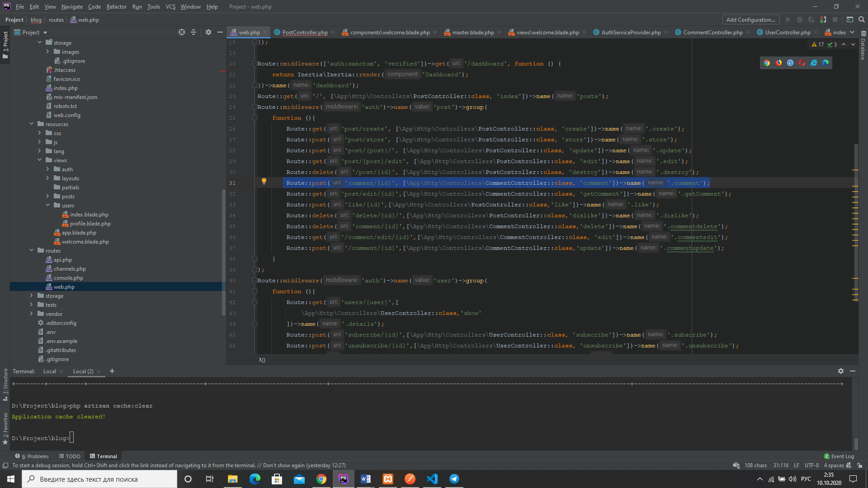Viewport: 868px width, 488px height.
Task: Click UTF-8 encoding in status bar
Action: point(811,465)
